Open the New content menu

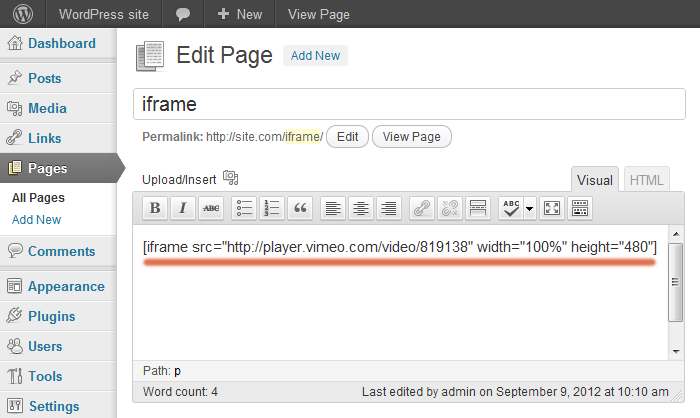click(239, 15)
